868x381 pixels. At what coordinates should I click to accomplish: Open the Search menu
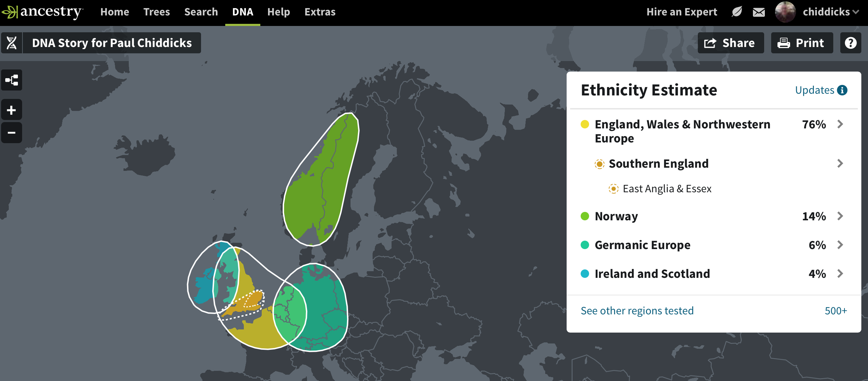click(x=201, y=12)
